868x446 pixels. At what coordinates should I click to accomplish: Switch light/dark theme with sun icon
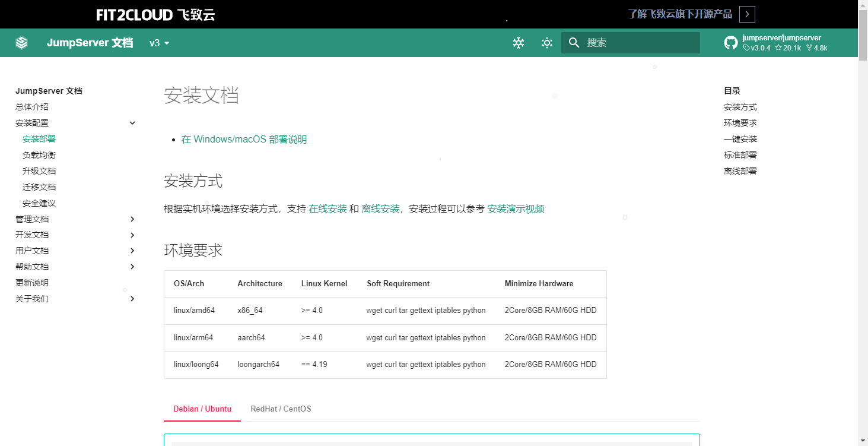pyautogui.click(x=547, y=43)
